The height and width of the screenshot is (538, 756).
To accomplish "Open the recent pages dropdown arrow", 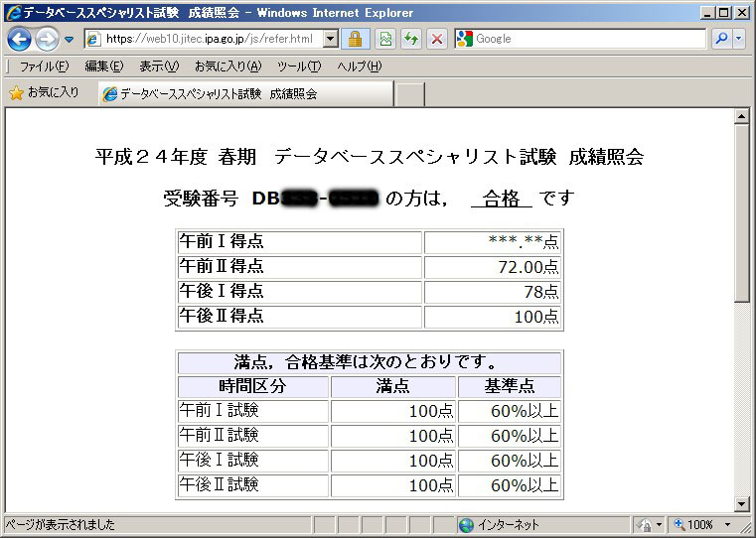I will (x=70, y=40).
